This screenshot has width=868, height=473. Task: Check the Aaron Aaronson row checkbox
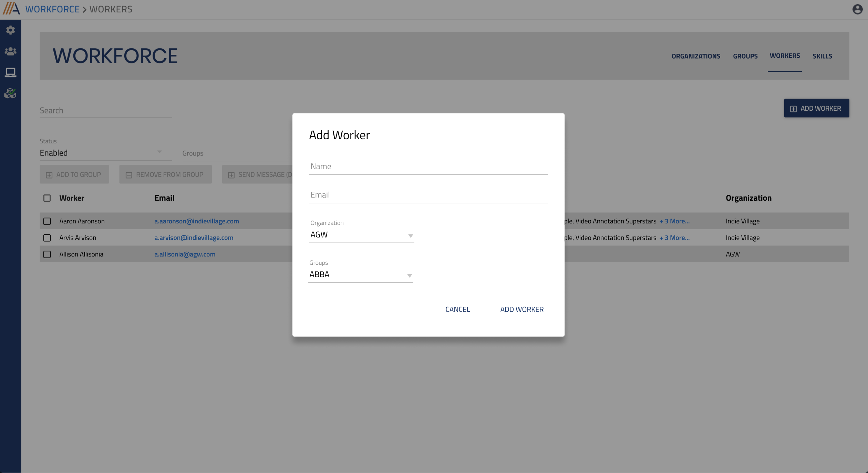47,221
